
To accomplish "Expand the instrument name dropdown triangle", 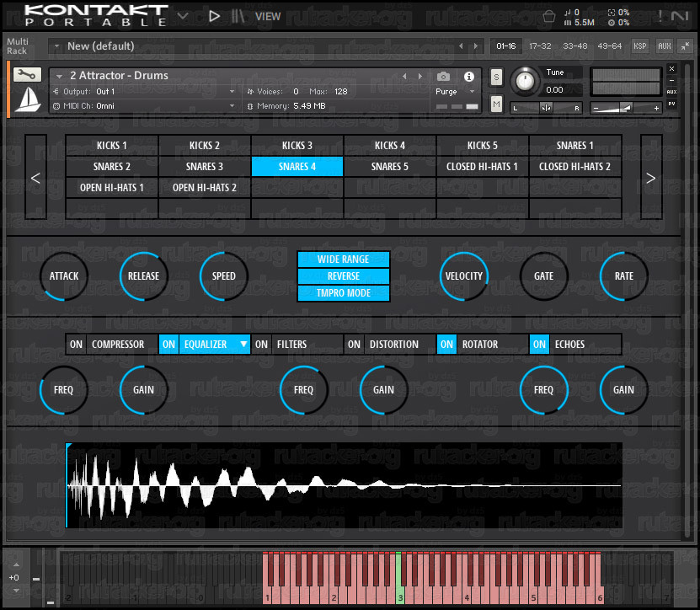I will [x=59, y=77].
